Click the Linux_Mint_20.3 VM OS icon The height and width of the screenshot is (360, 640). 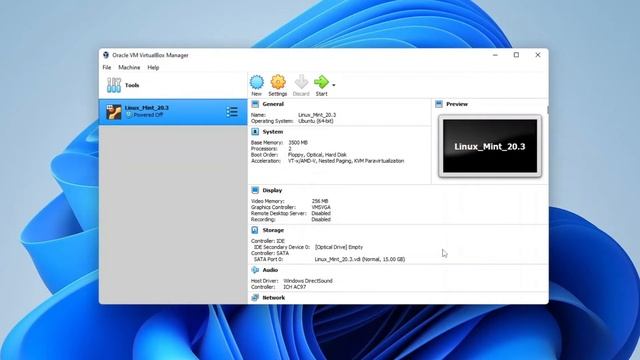tap(114, 112)
